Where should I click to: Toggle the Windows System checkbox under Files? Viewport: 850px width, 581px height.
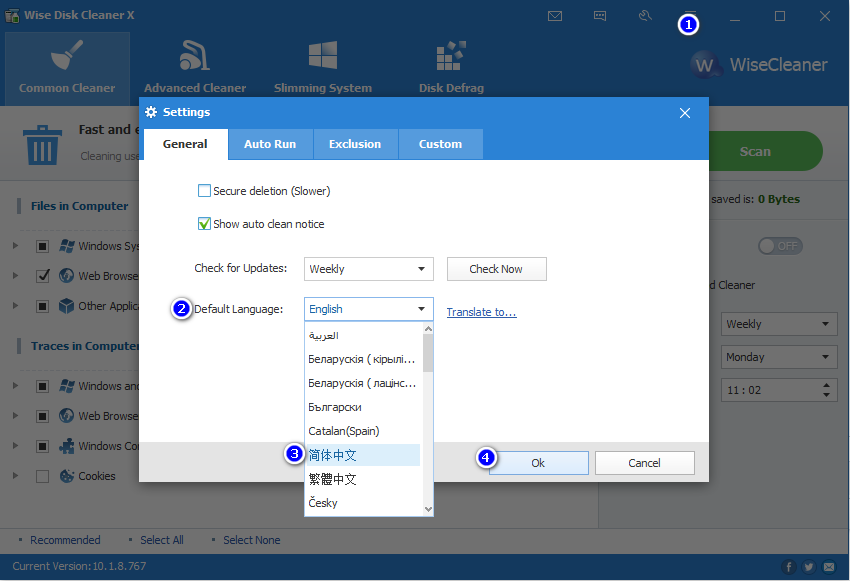click(x=42, y=247)
